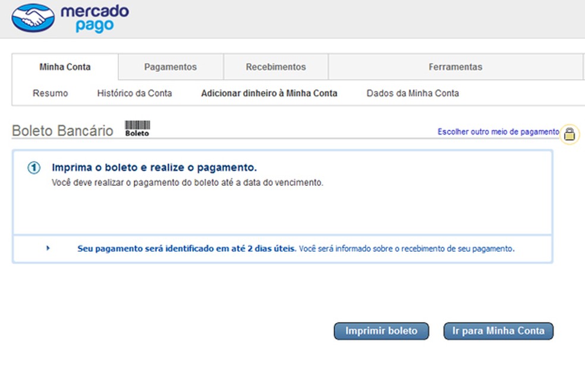Open Dados da Minha Conta submenu
585x392 pixels.
tap(413, 93)
